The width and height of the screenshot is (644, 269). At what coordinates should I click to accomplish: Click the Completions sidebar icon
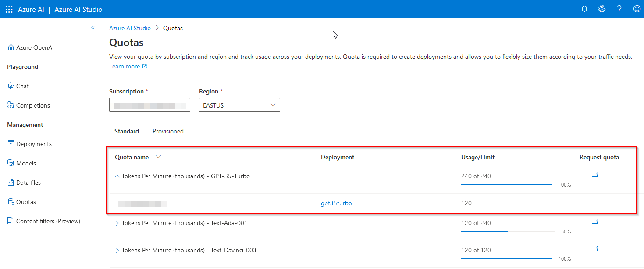[11, 105]
